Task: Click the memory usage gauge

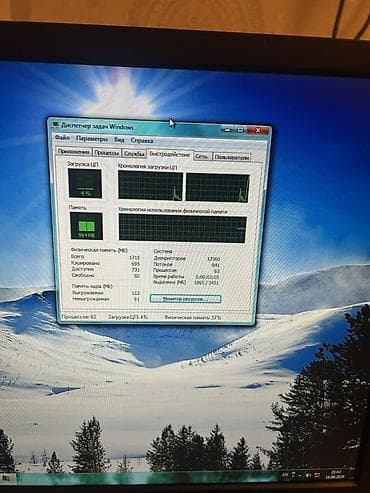Action: pos(86,226)
